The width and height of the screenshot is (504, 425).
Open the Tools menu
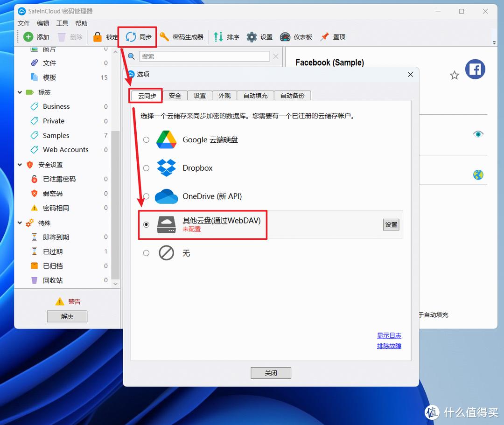coord(62,23)
